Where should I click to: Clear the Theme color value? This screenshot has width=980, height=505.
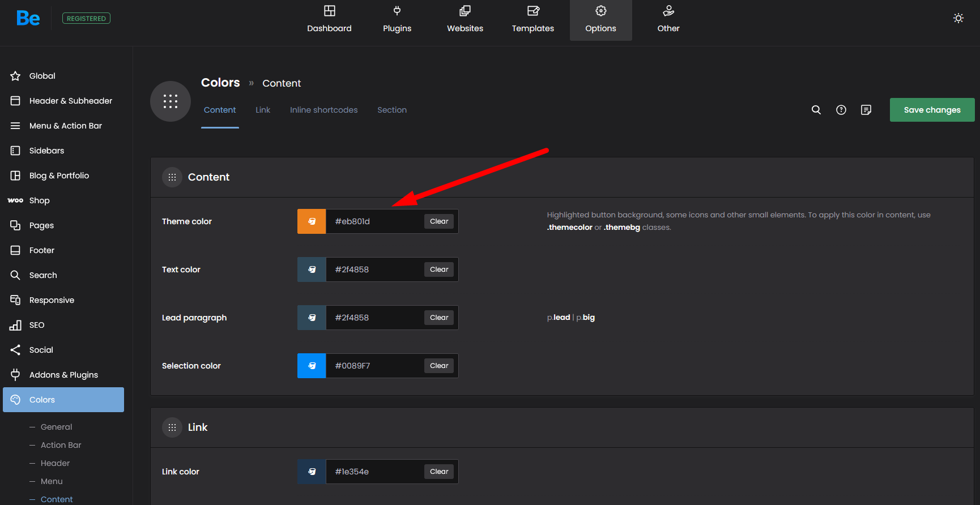click(x=438, y=221)
